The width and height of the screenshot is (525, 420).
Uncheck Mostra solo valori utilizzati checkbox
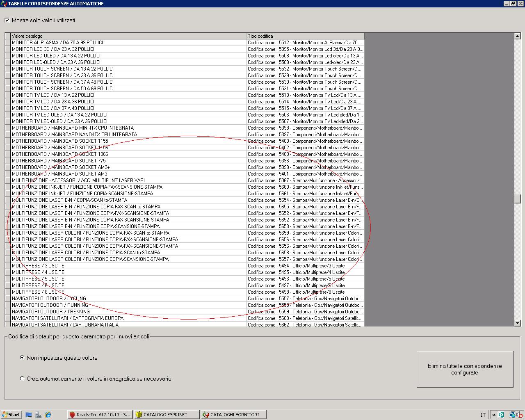(7, 20)
